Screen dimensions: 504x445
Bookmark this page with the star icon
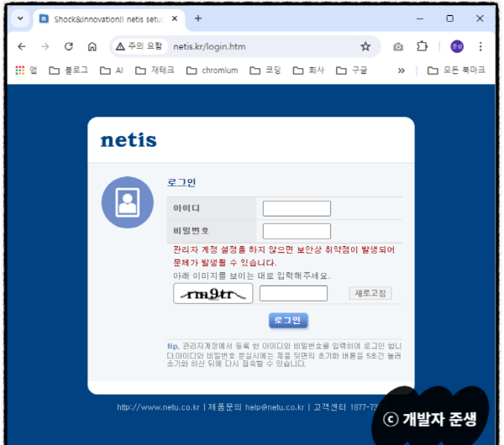pos(365,46)
